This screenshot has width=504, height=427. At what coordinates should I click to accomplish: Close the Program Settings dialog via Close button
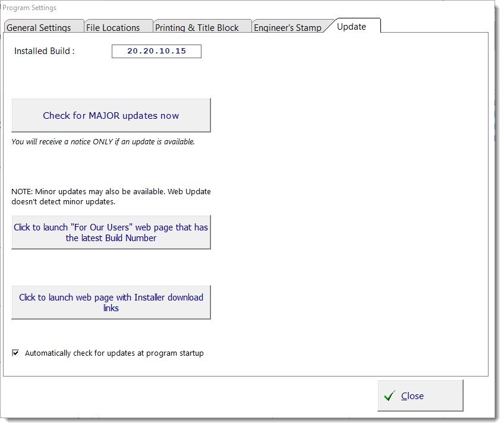(420, 396)
